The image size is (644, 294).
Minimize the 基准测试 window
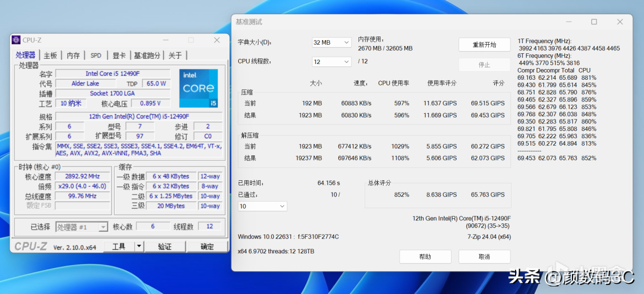click(568, 22)
